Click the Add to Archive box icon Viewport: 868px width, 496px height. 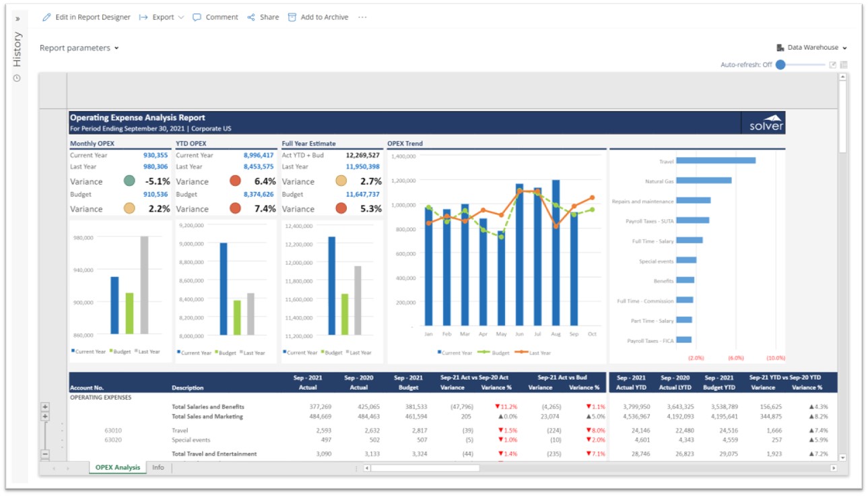click(292, 18)
